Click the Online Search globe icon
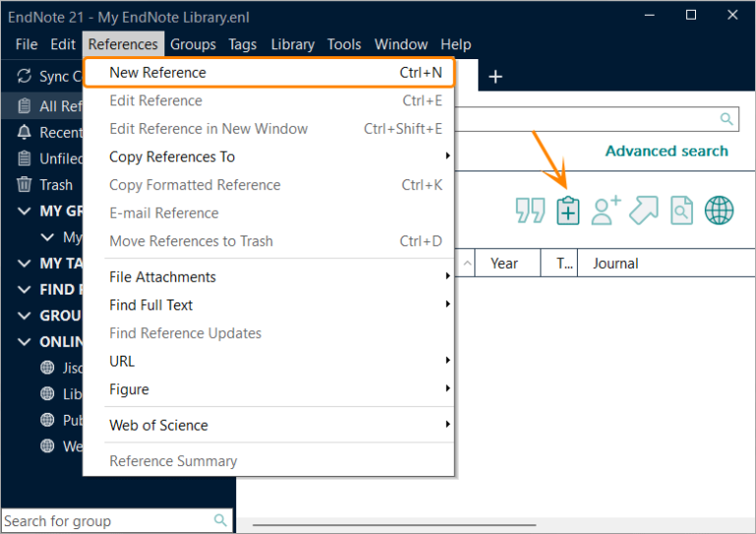Screen dimensions: 756x534 [x=719, y=210]
